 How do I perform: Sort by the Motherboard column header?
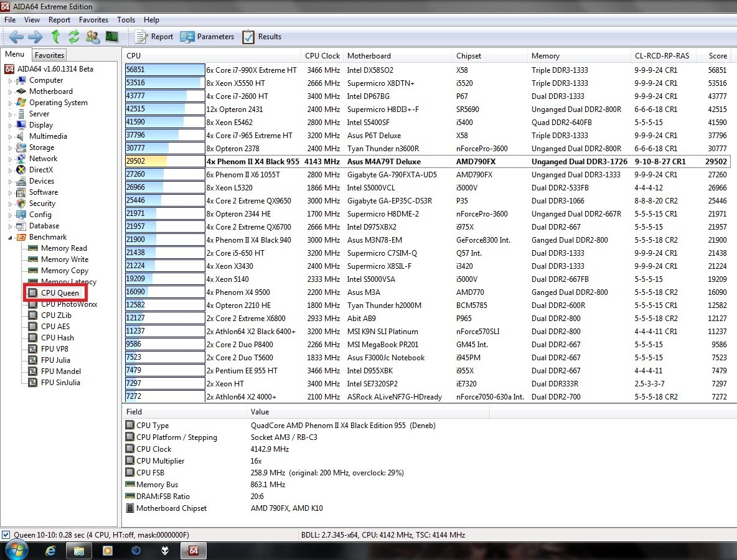[x=398, y=55]
